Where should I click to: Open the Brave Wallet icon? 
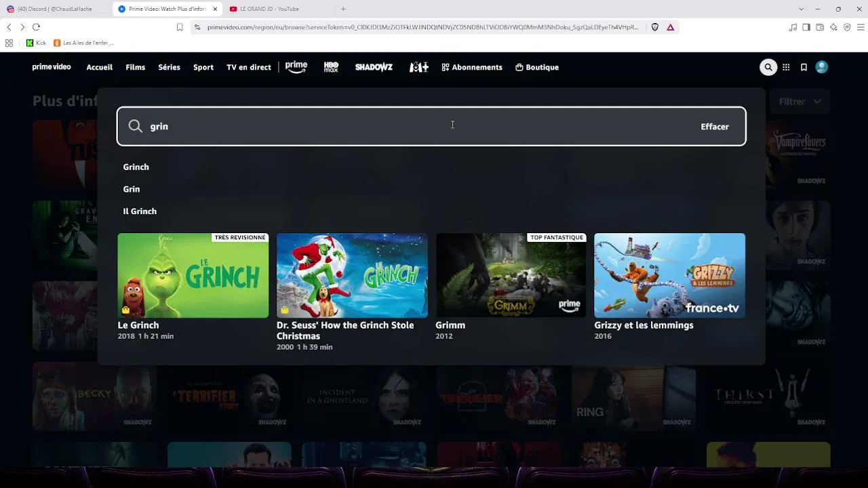[820, 27]
